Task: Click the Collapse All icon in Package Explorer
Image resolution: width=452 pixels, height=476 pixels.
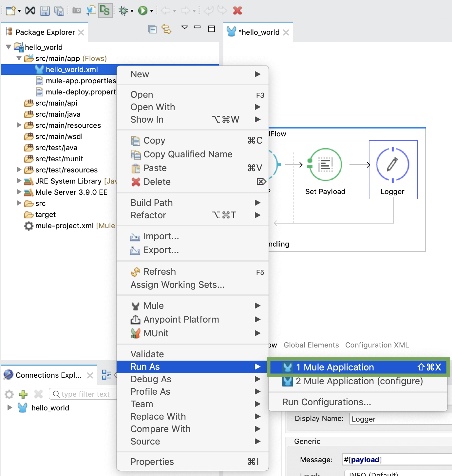Action: click(152, 29)
